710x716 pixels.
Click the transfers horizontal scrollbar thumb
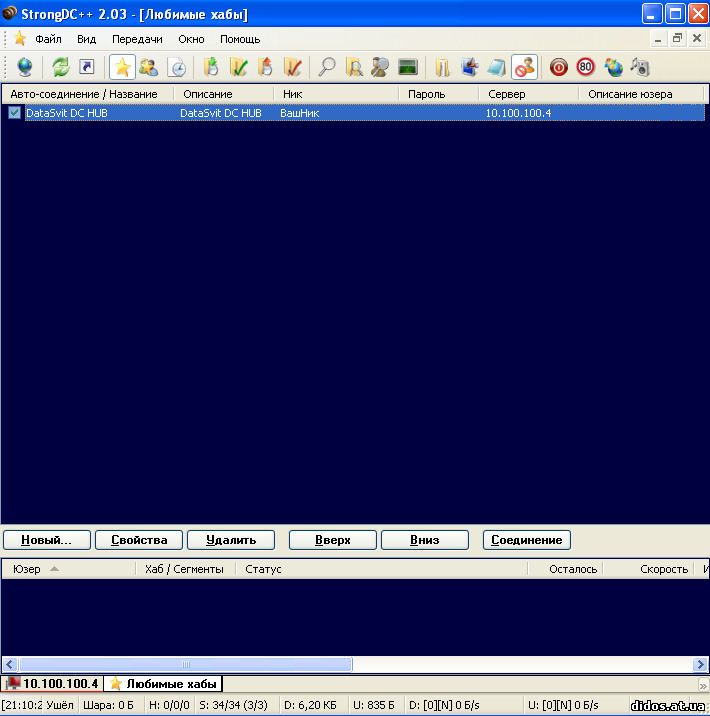point(186,664)
